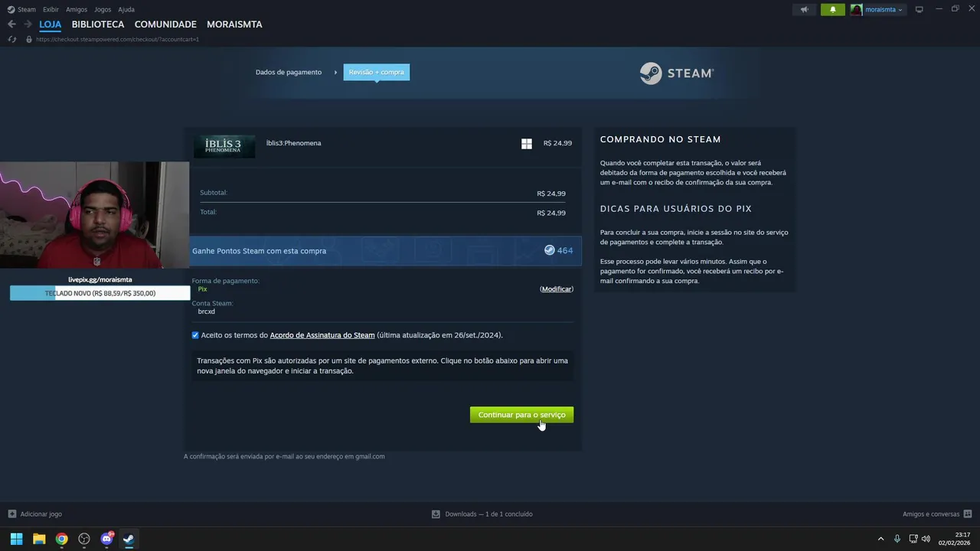This screenshot has height=551, width=980.
Task: Open the Amigos menu
Action: pos(77,9)
